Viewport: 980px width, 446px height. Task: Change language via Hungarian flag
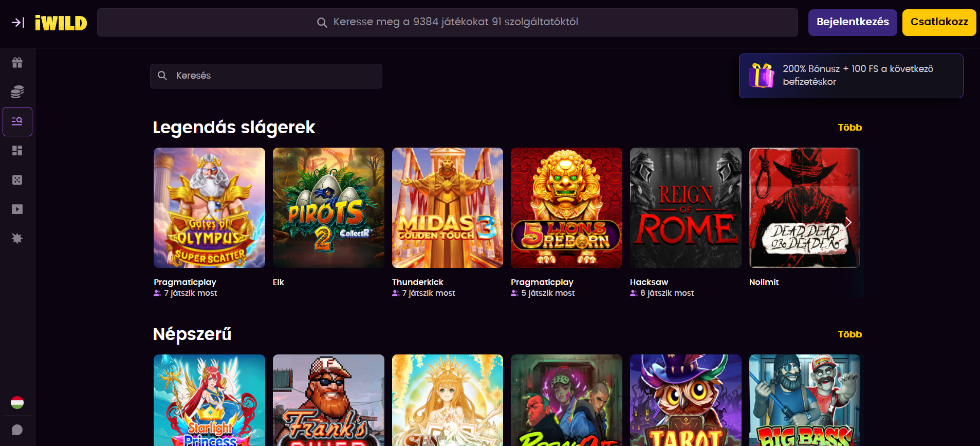pyautogui.click(x=17, y=402)
